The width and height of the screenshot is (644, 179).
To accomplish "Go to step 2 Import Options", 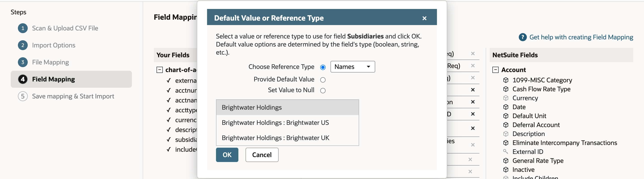I will pos(53,45).
